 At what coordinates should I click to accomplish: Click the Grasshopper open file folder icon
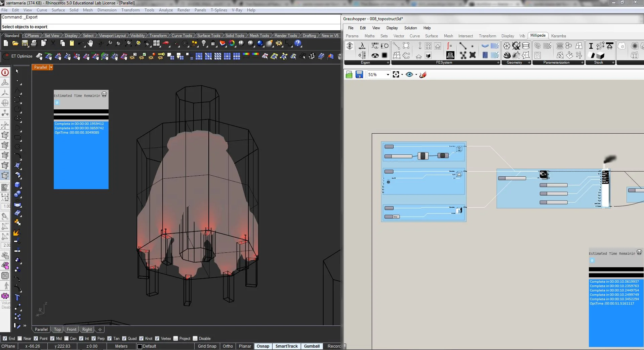[x=349, y=75]
